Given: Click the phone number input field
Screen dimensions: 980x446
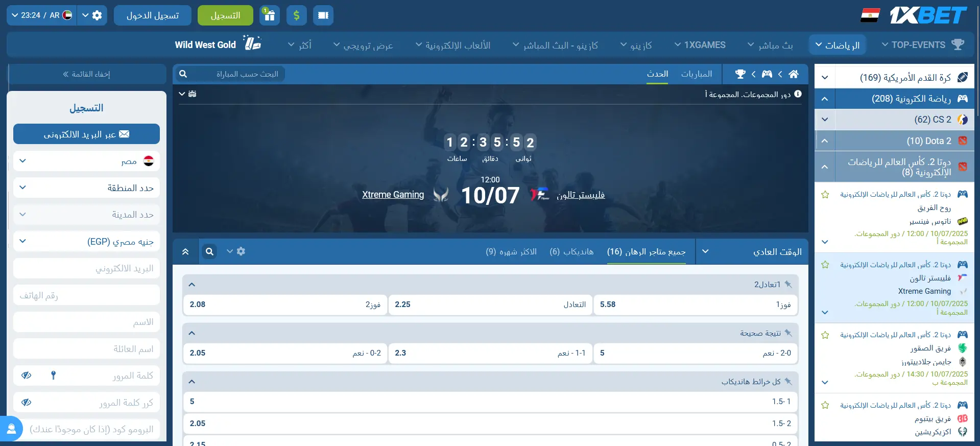Looking at the screenshot, I should pos(86,295).
